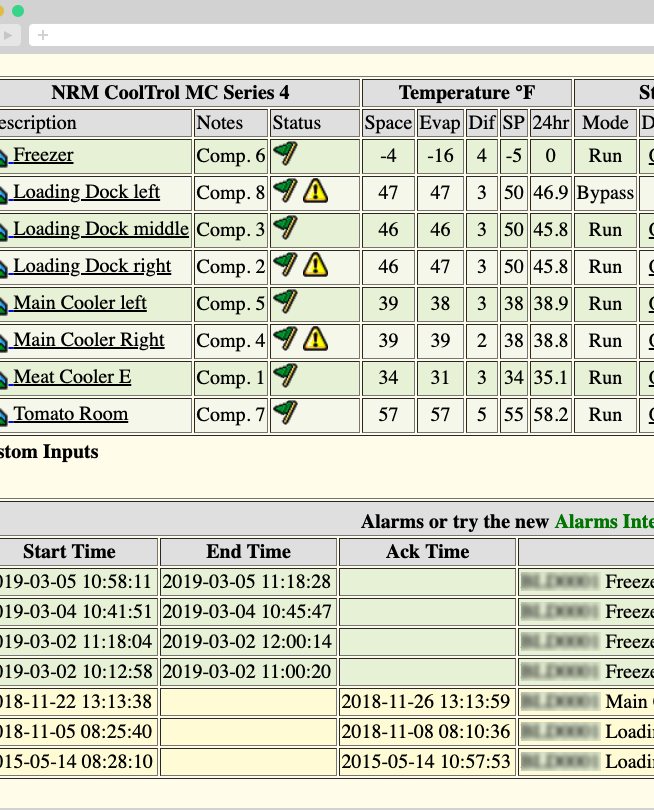Image resolution: width=654 pixels, height=810 pixels.
Task: Open the Main Cooler Right link
Action: [x=89, y=340]
